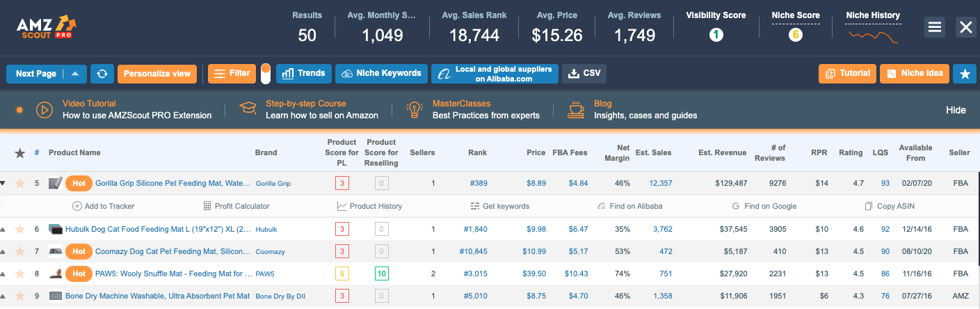The width and height of the screenshot is (980, 309).
Task: Click the AMZScout PRO logo
Action: click(47, 27)
